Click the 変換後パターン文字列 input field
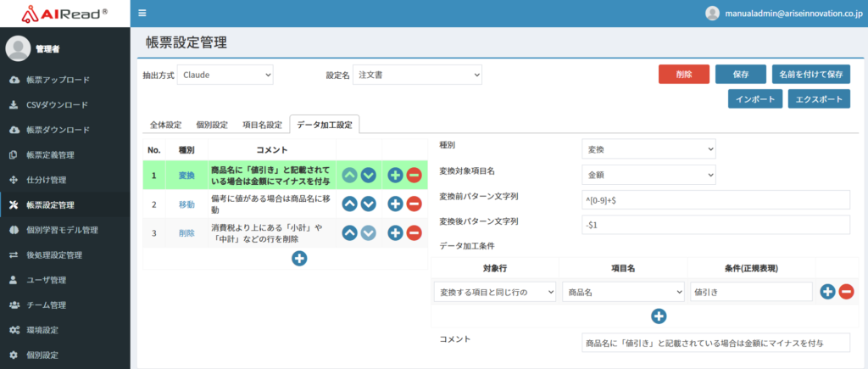 715,225
